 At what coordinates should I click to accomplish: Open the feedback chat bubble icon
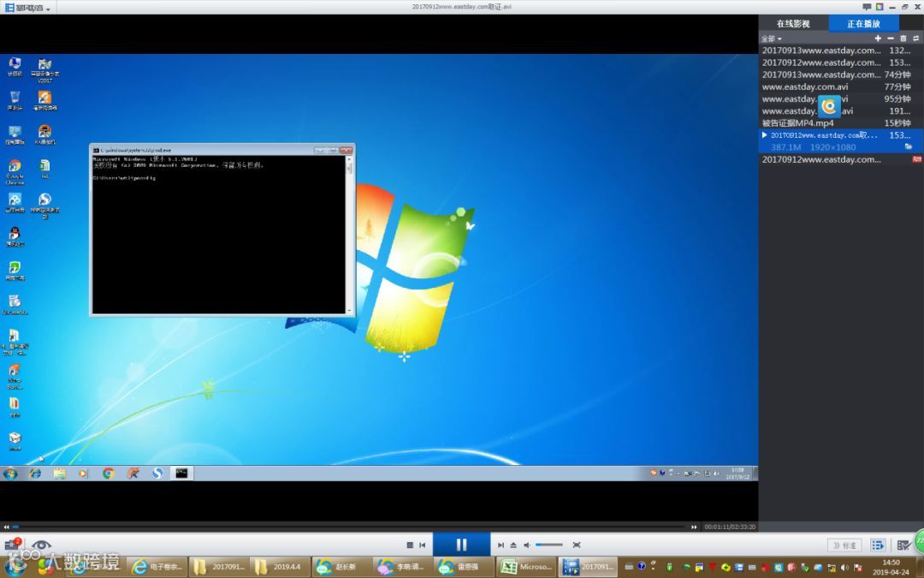coord(867,7)
